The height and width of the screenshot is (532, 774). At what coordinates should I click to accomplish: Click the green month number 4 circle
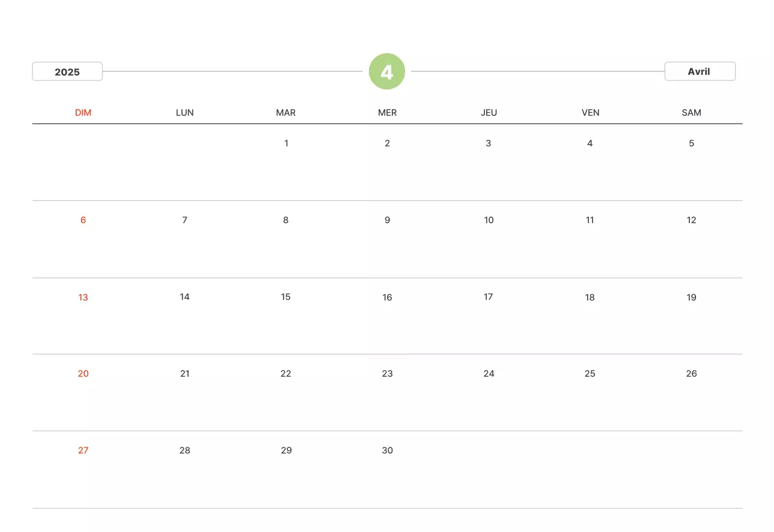click(387, 72)
